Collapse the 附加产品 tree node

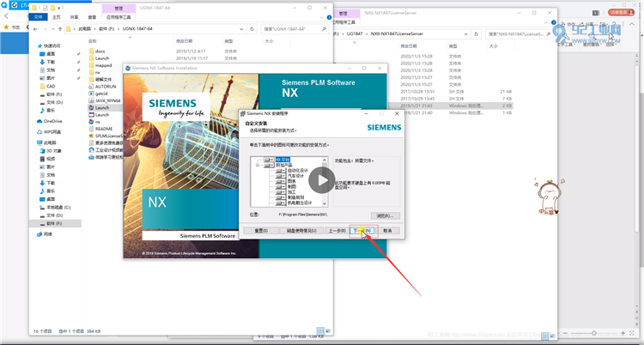(258, 165)
